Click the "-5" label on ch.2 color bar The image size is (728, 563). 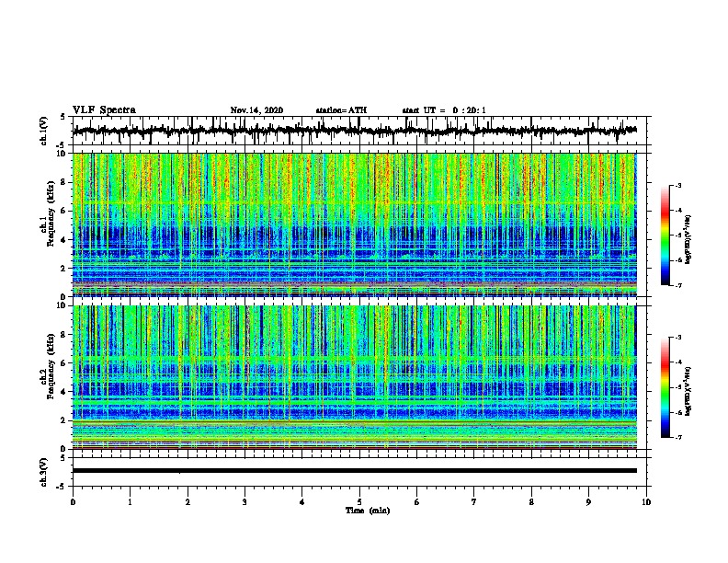[677, 387]
